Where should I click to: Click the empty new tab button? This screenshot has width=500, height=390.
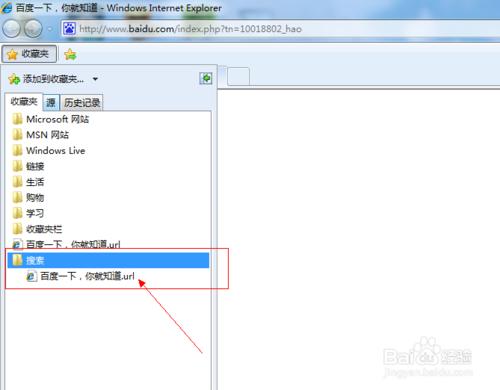click(238, 76)
